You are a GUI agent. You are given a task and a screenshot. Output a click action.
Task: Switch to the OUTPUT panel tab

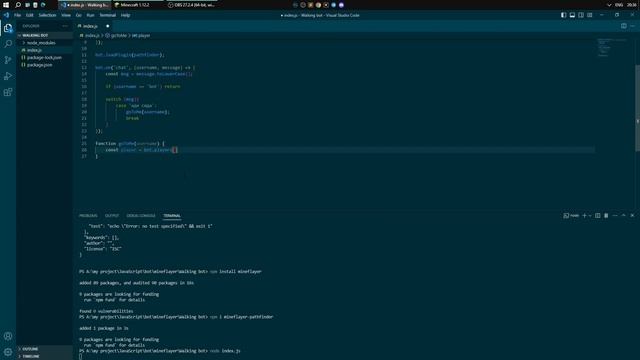(112, 216)
